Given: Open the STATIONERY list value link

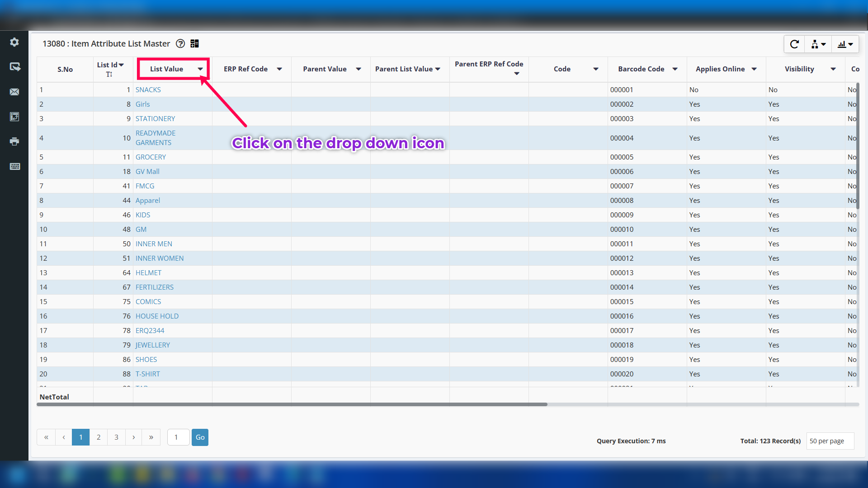Looking at the screenshot, I should click(x=155, y=118).
